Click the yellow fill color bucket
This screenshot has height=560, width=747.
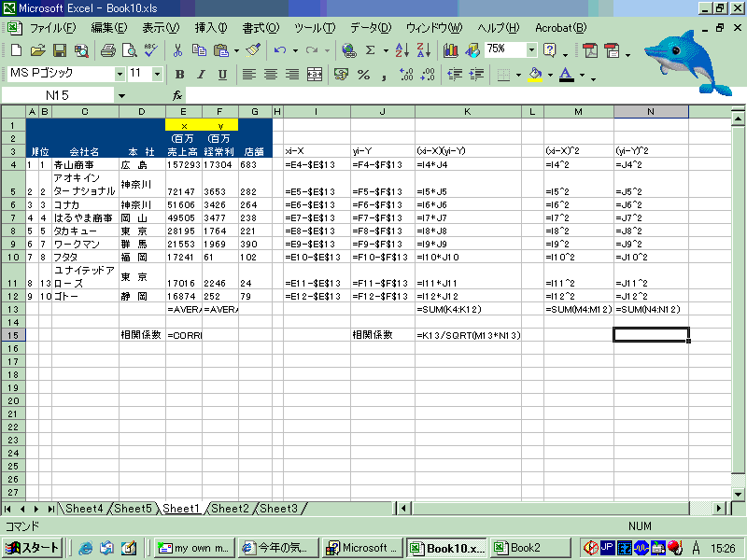click(535, 74)
